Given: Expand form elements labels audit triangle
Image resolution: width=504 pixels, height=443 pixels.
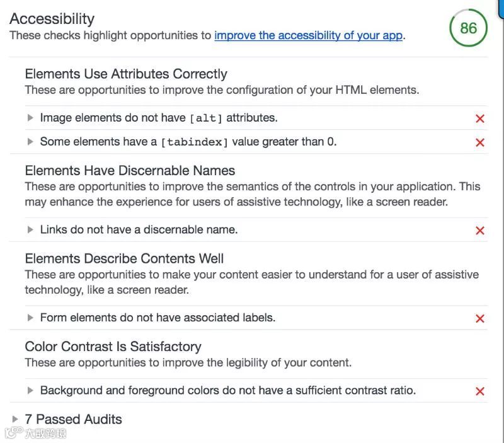Looking at the screenshot, I should pos(30,318).
